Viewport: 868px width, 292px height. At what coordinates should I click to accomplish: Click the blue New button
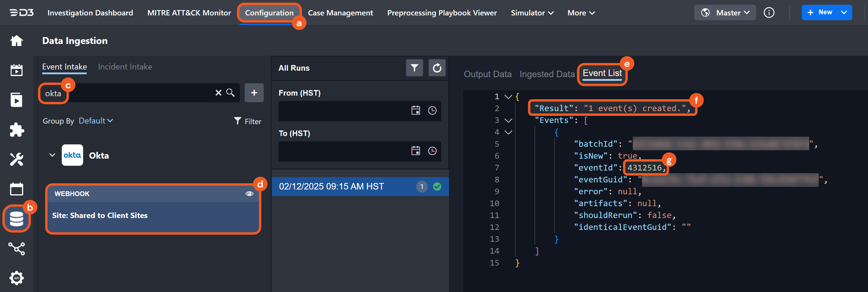point(820,12)
